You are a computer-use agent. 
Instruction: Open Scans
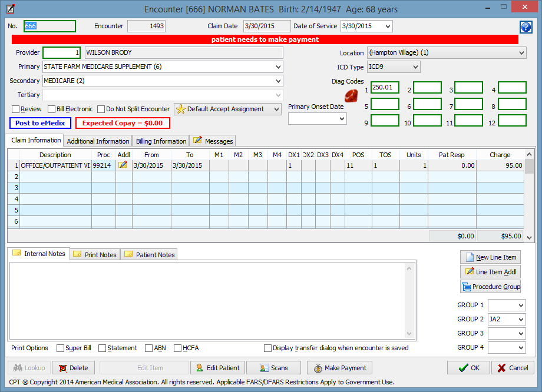coord(274,368)
